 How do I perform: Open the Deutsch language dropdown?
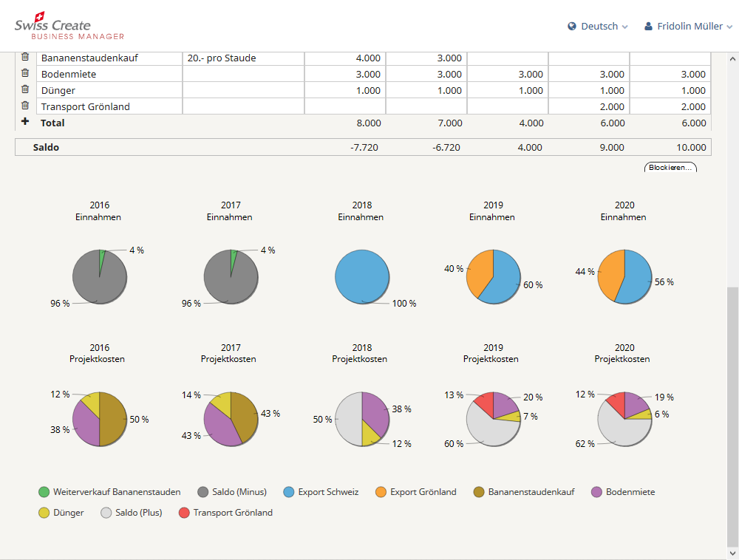pos(599,27)
